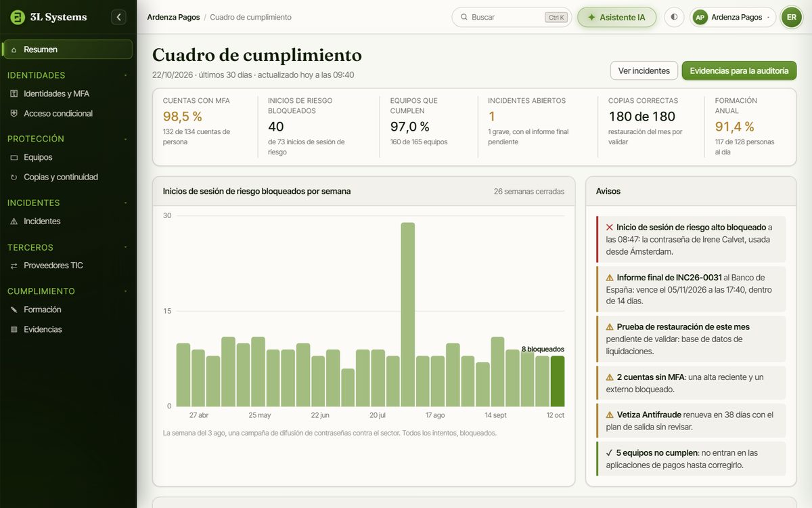The image size is (812, 508).
Task: Open the Asistente IA button
Action: point(616,17)
